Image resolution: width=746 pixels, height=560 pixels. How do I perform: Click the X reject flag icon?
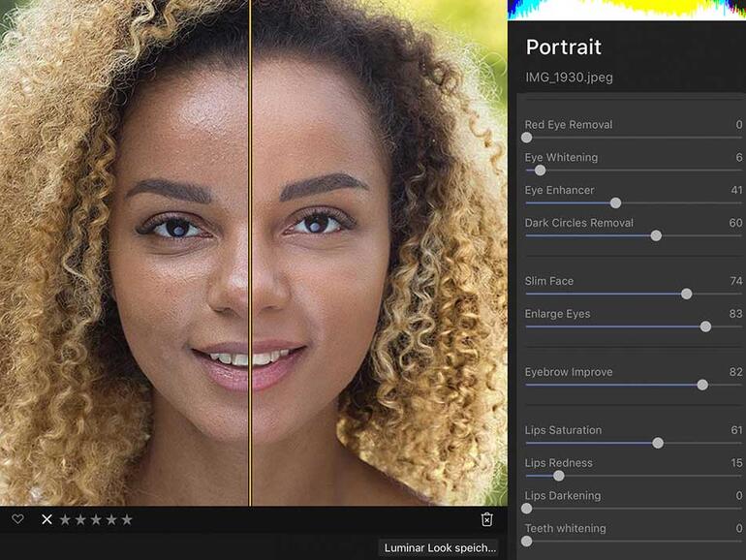tap(47, 519)
